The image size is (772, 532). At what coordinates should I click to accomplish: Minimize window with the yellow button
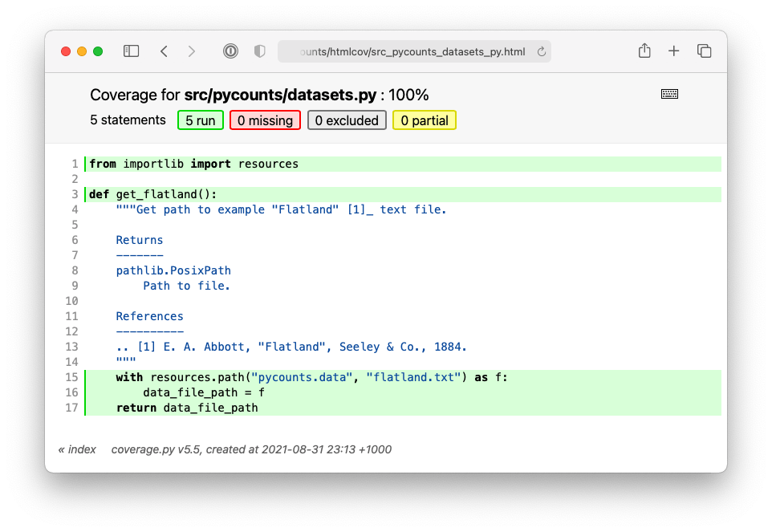[x=82, y=51]
